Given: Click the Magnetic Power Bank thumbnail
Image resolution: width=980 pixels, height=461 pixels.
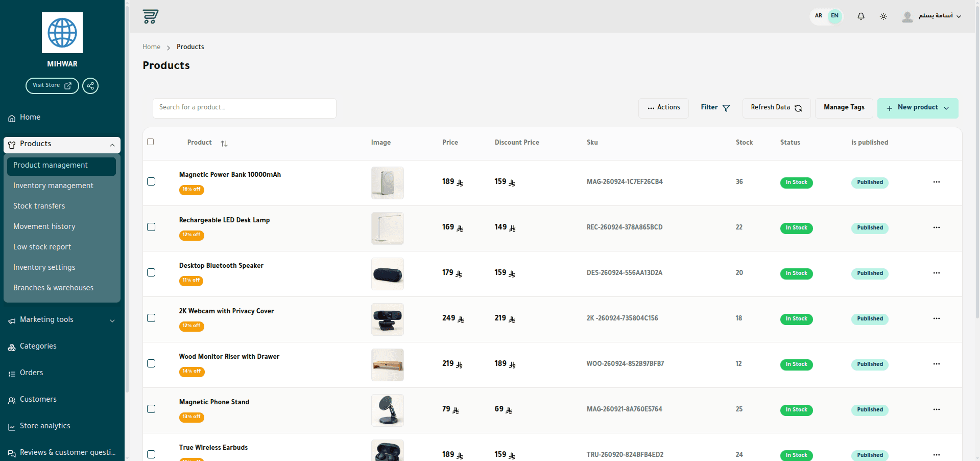Looking at the screenshot, I should [x=388, y=183].
